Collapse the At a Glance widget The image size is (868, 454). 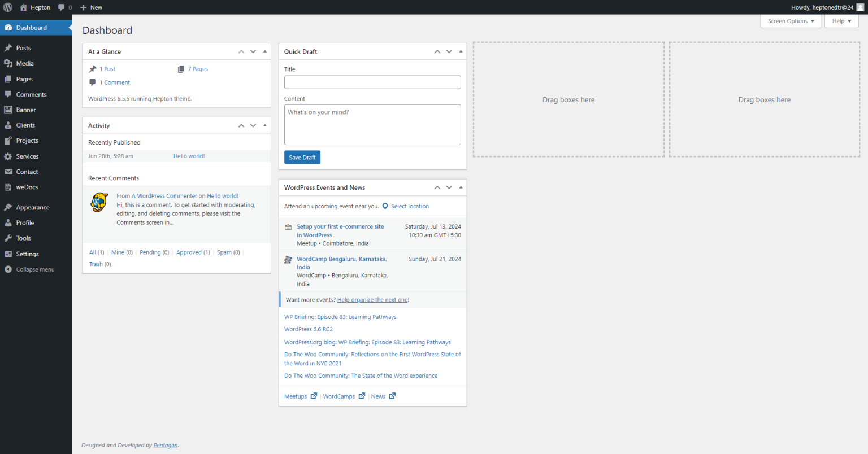click(x=264, y=51)
